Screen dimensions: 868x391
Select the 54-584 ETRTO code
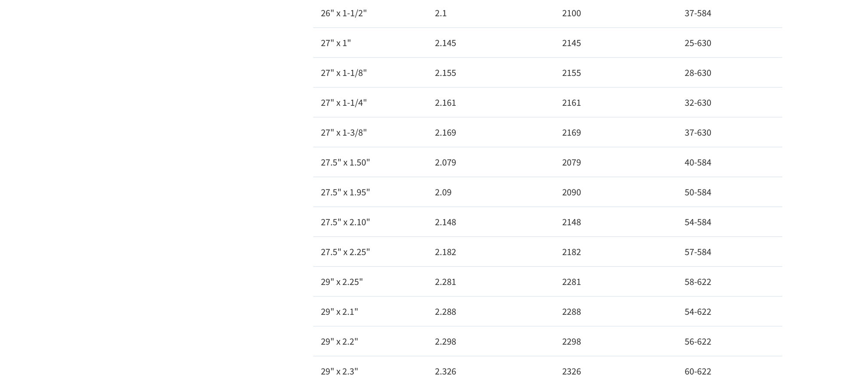click(x=697, y=222)
